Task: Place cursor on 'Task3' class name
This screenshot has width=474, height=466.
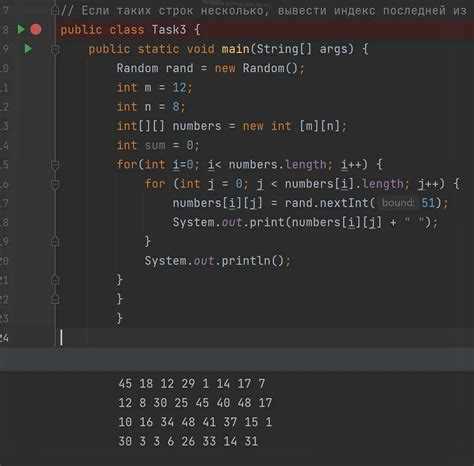Action: click(169, 30)
